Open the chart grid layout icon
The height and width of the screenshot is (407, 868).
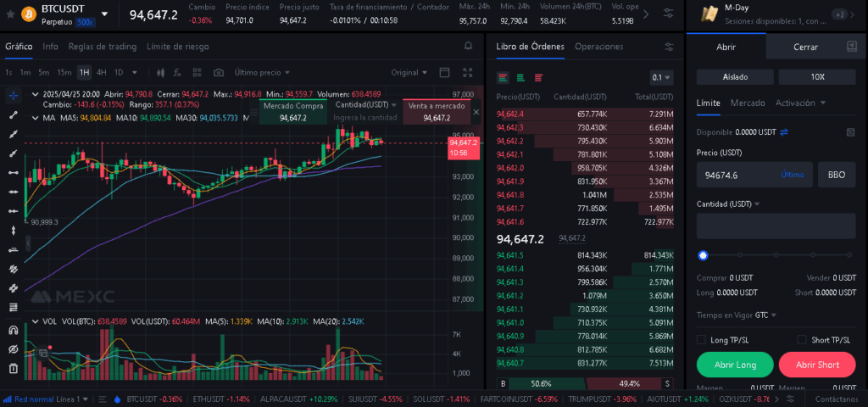pyautogui.click(x=197, y=73)
